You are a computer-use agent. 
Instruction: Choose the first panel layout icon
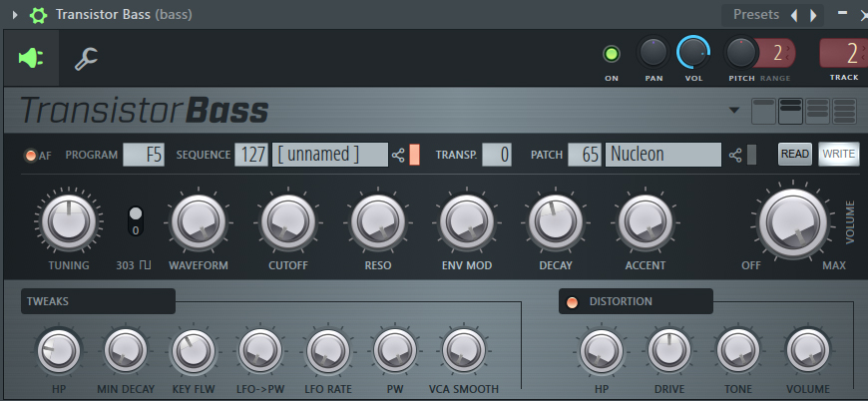pyautogui.click(x=764, y=111)
